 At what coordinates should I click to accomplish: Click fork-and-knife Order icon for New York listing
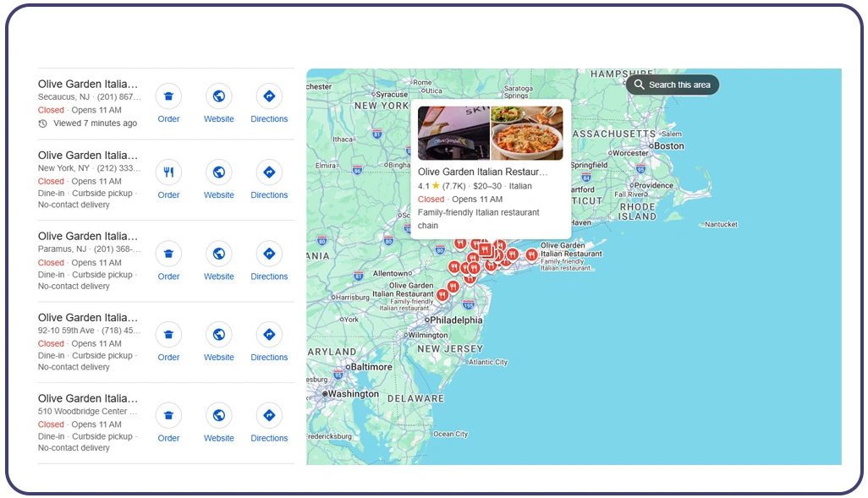tap(168, 172)
